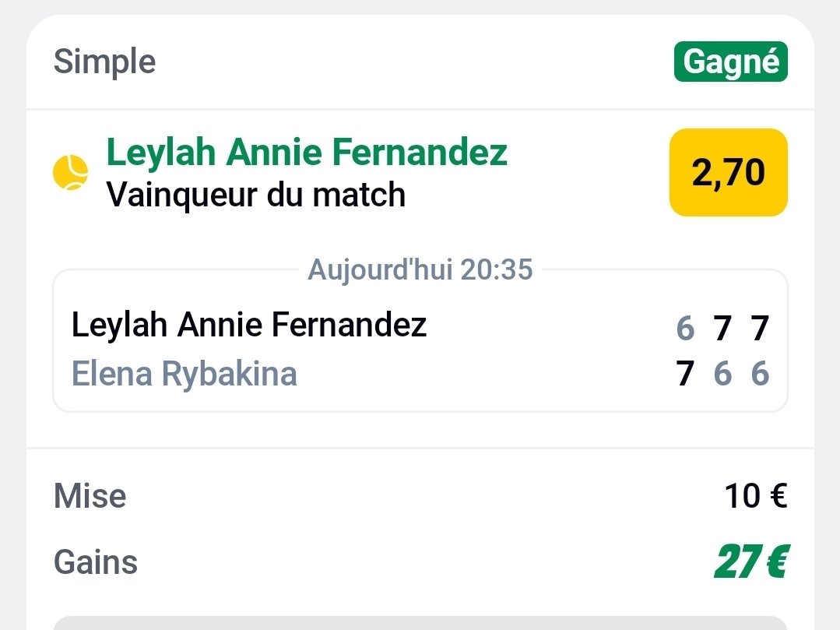Image resolution: width=840 pixels, height=630 pixels.
Task: Tap the Aujourd'hui 20:35 match time
Action: coord(420,269)
